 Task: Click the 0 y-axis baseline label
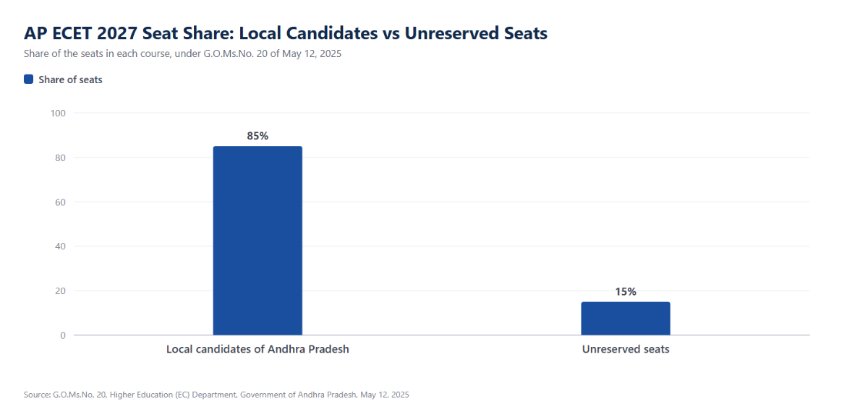tap(63, 335)
